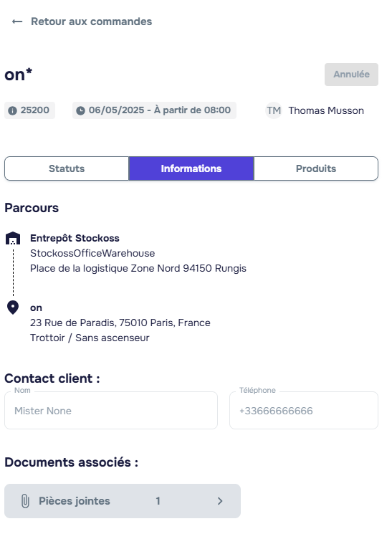
Task: Click the Téléphone input field
Action: pyautogui.click(x=304, y=411)
